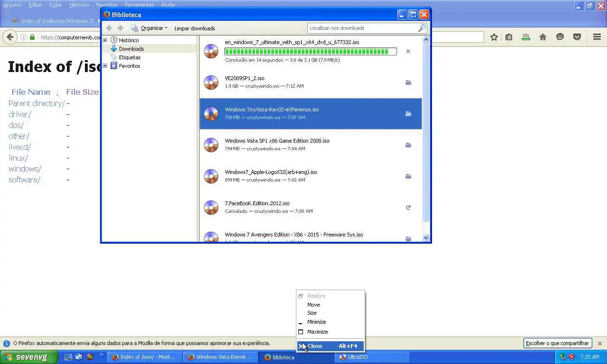Click the Biblioteca forward arrow
The image size is (607, 364).
120,28
